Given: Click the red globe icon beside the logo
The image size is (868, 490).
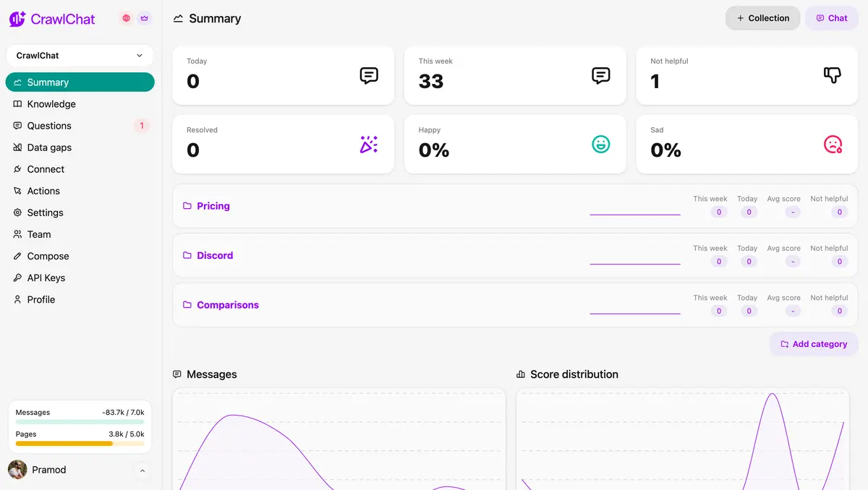Looking at the screenshot, I should point(126,18).
